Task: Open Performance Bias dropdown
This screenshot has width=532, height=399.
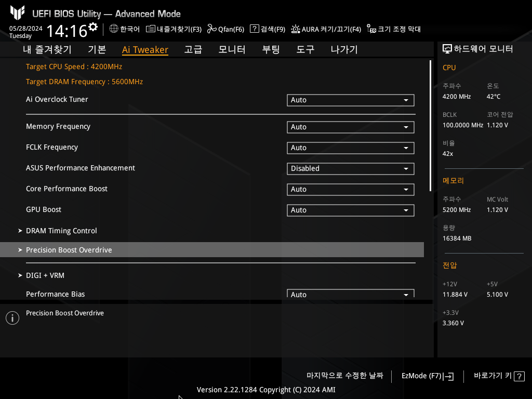Action: tap(351, 294)
